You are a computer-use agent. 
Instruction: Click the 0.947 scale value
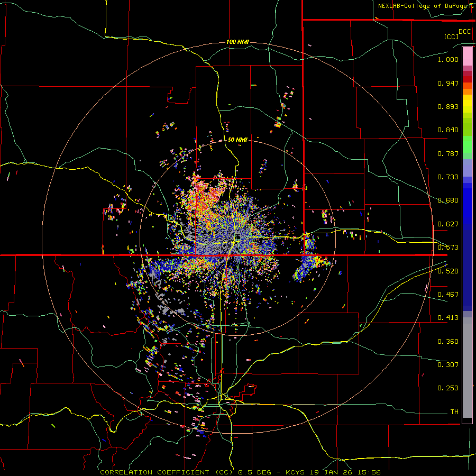pyautogui.click(x=448, y=83)
